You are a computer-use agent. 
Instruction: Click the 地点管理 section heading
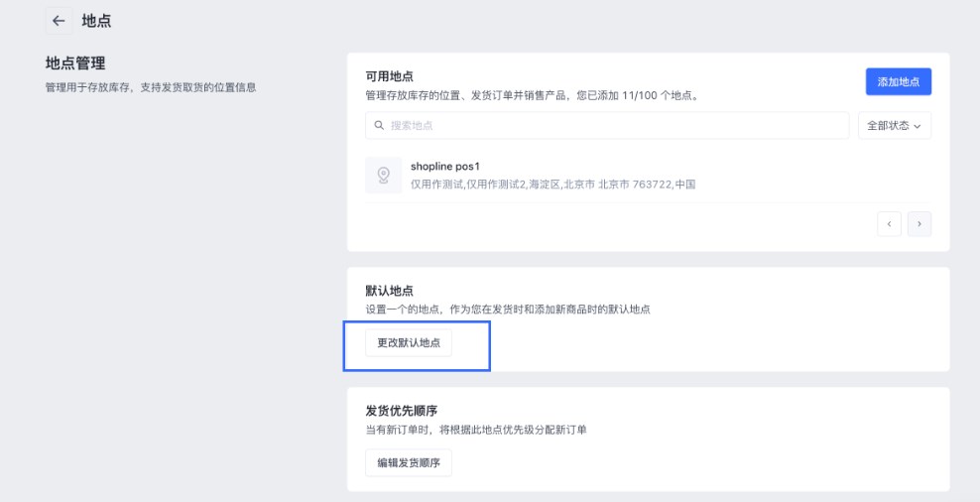click(x=75, y=63)
